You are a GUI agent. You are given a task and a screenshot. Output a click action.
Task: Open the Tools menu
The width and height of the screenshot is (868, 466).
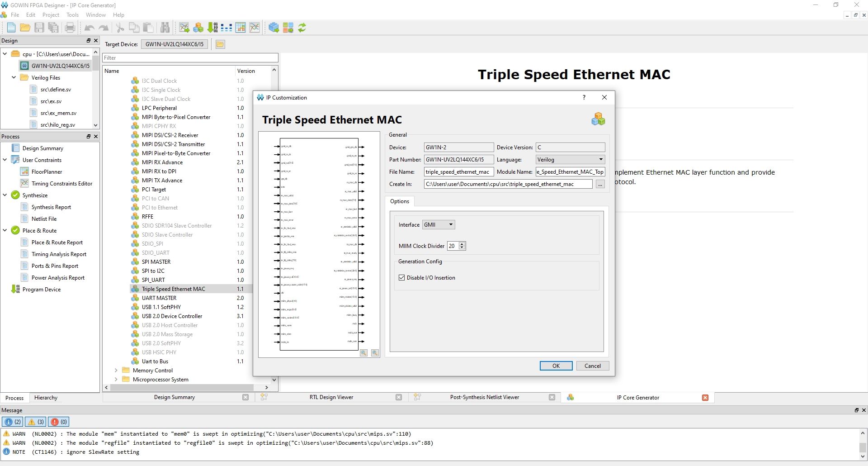click(x=72, y=14)
